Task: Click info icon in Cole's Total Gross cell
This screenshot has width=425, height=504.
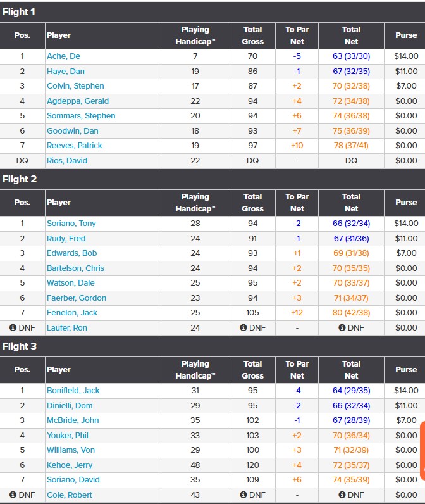Action: click(243, 495)
